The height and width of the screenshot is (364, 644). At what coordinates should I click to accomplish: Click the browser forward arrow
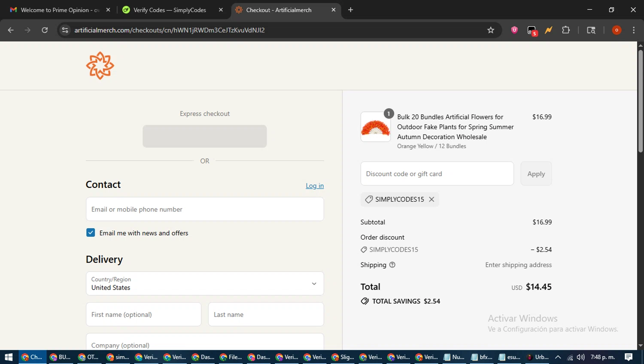[27, 30]
